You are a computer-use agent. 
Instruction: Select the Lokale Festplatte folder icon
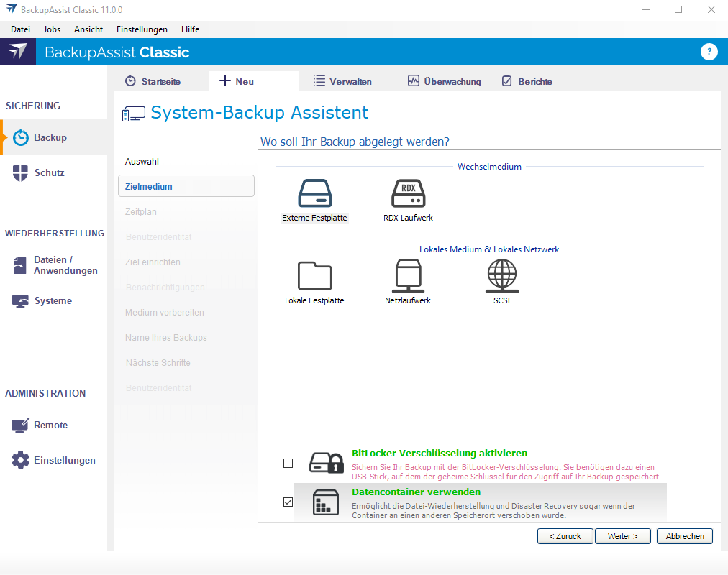tap(314, 276)
